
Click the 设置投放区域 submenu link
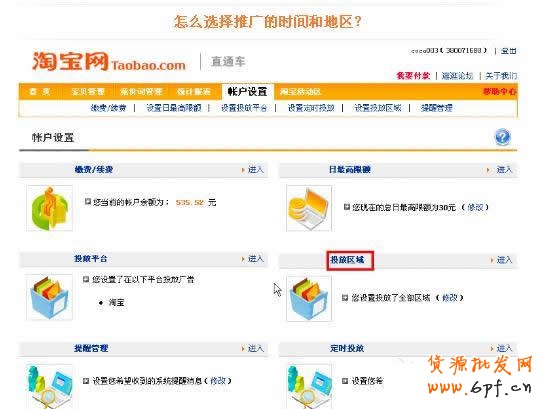tap(378, 108)
